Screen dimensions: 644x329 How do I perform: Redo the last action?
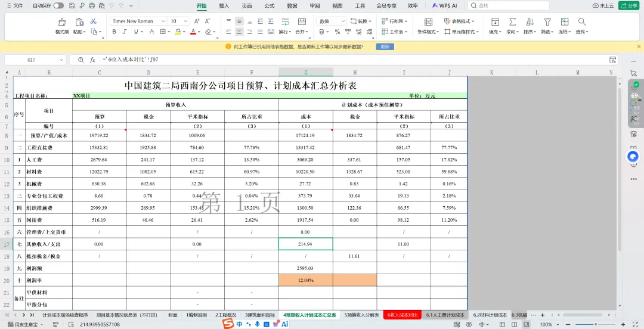pyautogui.click(x=121, y=5)
